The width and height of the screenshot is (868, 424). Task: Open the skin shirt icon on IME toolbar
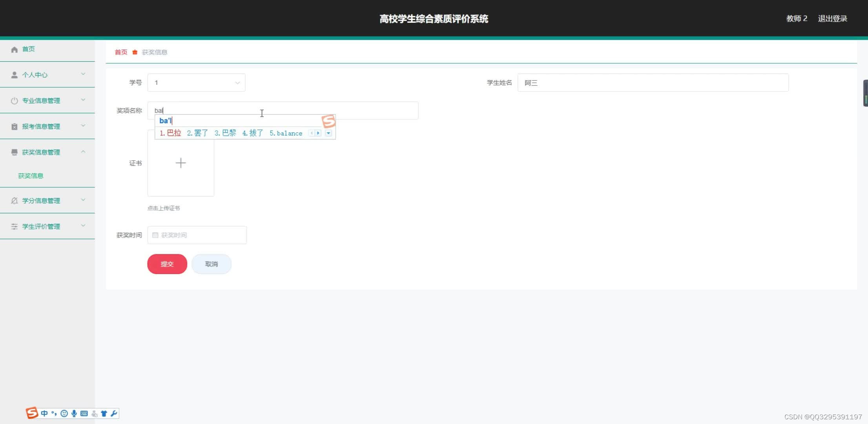click(x=104, y=413)
